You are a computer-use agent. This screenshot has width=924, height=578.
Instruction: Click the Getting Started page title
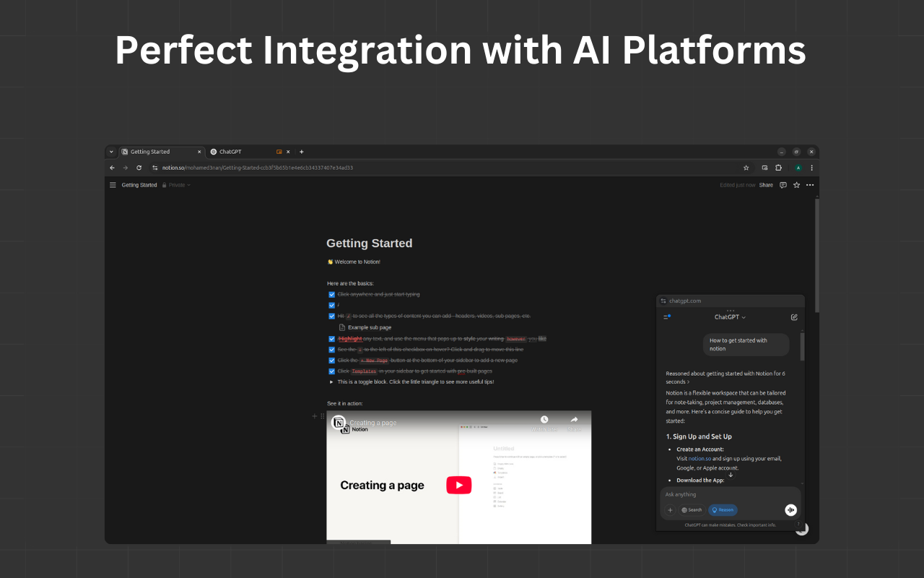click(369, 243)
